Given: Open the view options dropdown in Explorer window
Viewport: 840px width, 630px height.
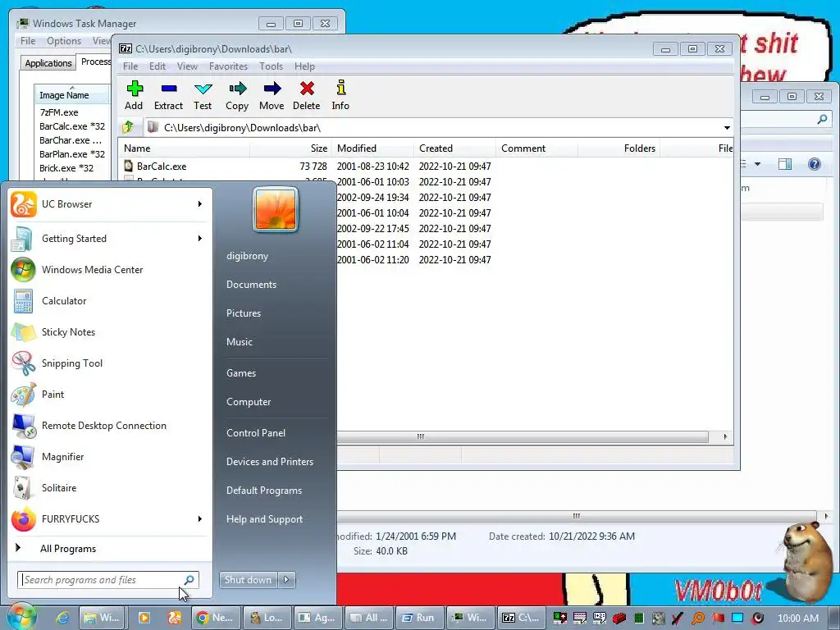Looking at the screenshot, I should (x=757, y=164).
